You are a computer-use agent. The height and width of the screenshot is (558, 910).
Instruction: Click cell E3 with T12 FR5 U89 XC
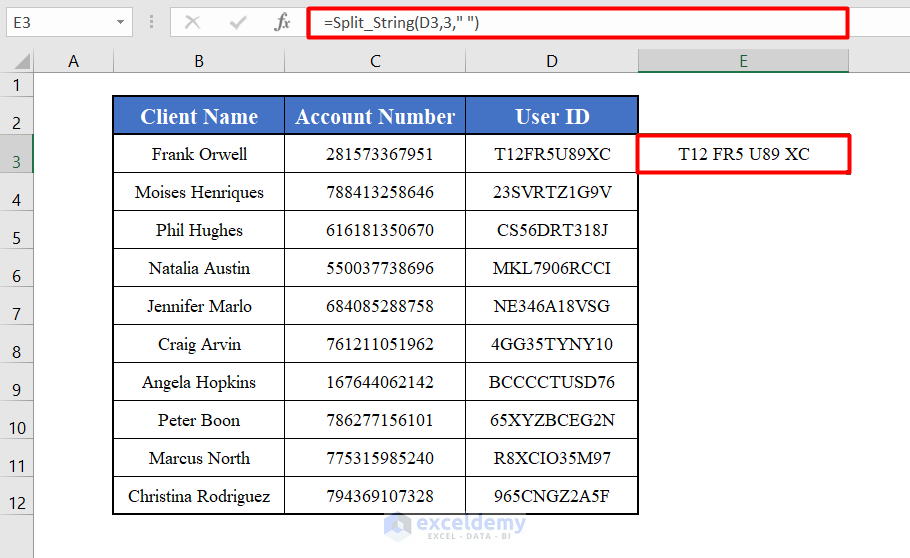pyautogui.click(x=743, y=155)
